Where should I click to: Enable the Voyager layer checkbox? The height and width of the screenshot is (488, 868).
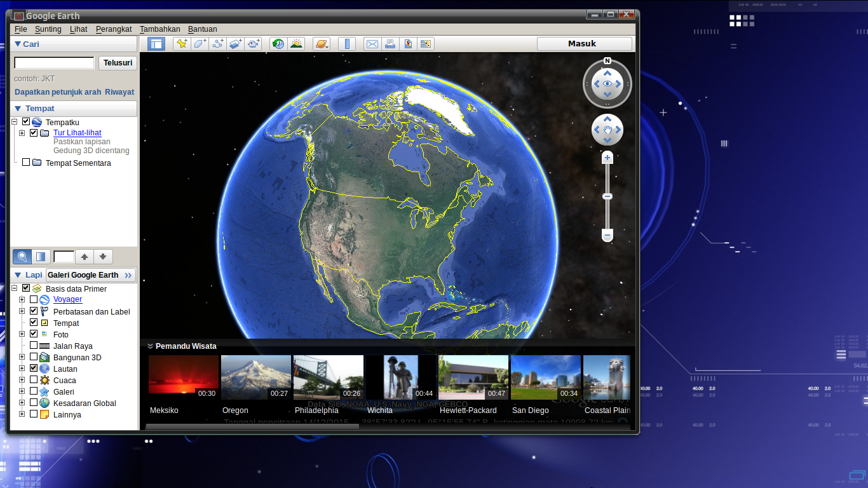coord(34,299)
